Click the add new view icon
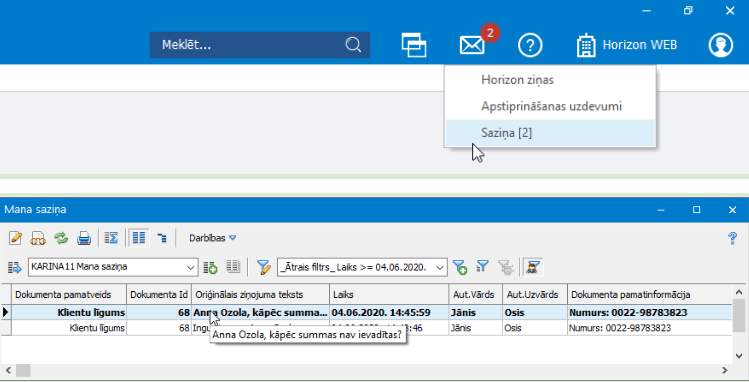The width and height of the screenshot is (749, 382). [210, 267]
